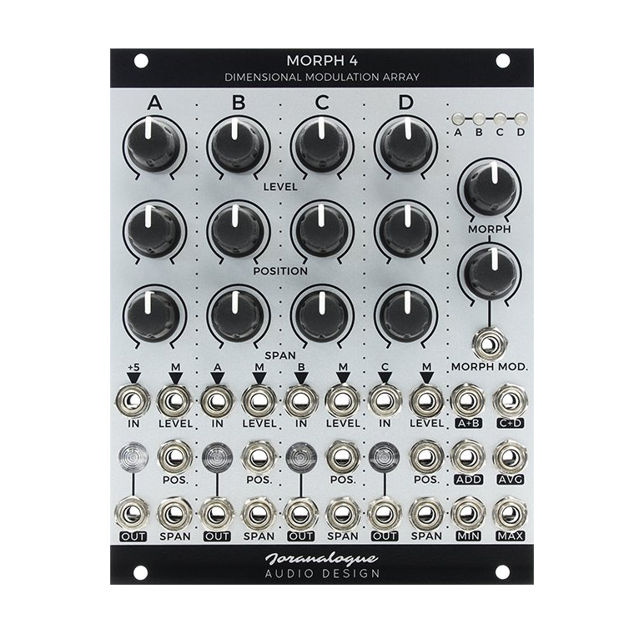Click the DIMENSIONAL MODULATION ARRAY subtitle
Viewport: 644px width, 644px height.
click(322, 78)
